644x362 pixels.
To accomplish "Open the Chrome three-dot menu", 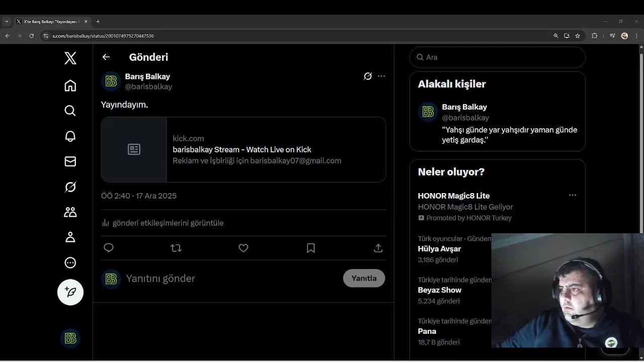I will 637,36.
